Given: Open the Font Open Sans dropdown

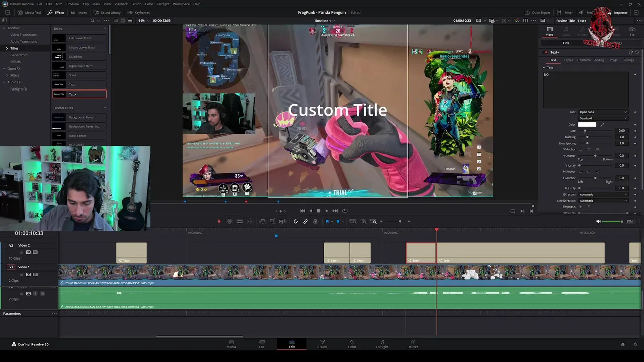Looking at the screenshot, I should (x=603, y=112).
